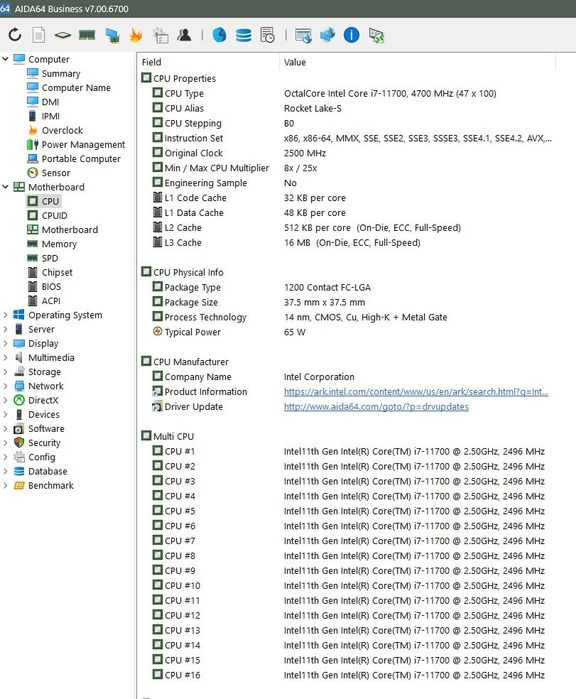Screen dimensions: 576x699
Task: Open the Summary page in tree
Action: click(54, 74)
